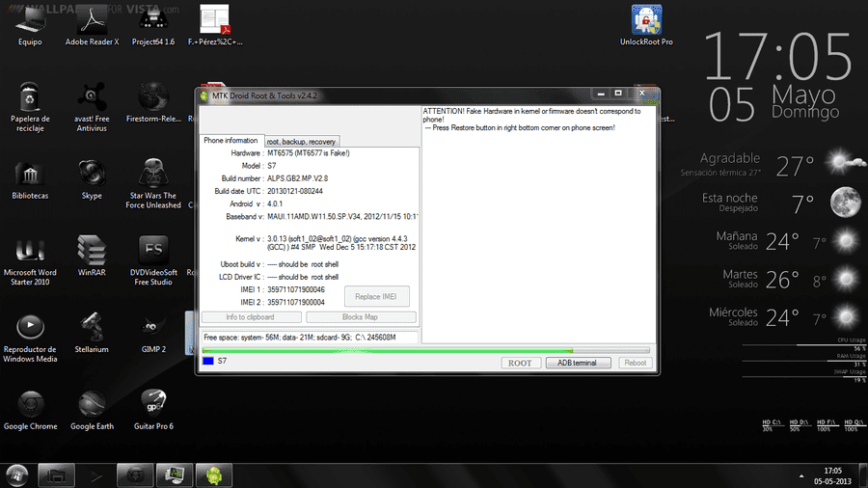
Task: Click Info to clipboard button
Action: tap(251, 317)
